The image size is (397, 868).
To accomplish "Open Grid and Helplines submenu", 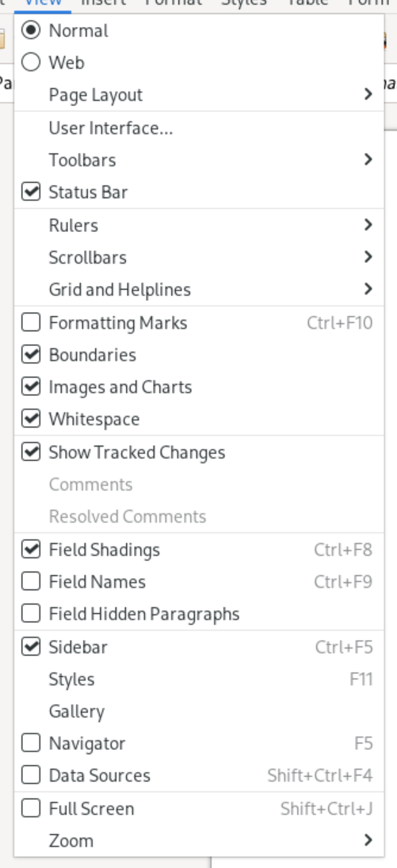I will pos(199,290).
